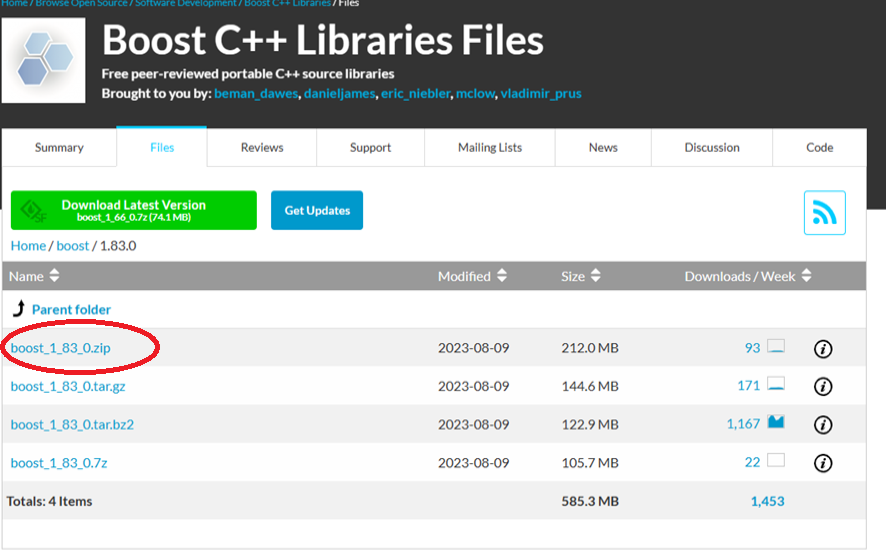Click the 144.6 MB size cell
The image size is (886, 554).
pos(590,386)
